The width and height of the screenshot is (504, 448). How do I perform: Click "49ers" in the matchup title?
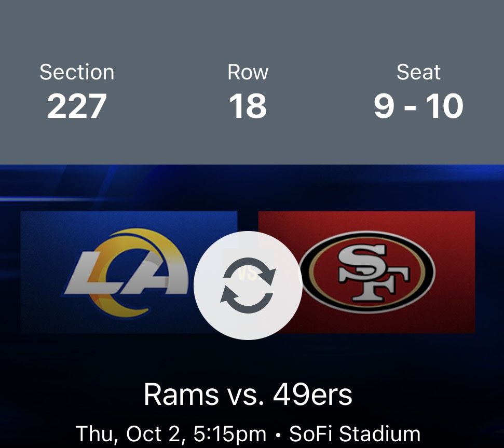pyautogui.click(x=312, y=395)
